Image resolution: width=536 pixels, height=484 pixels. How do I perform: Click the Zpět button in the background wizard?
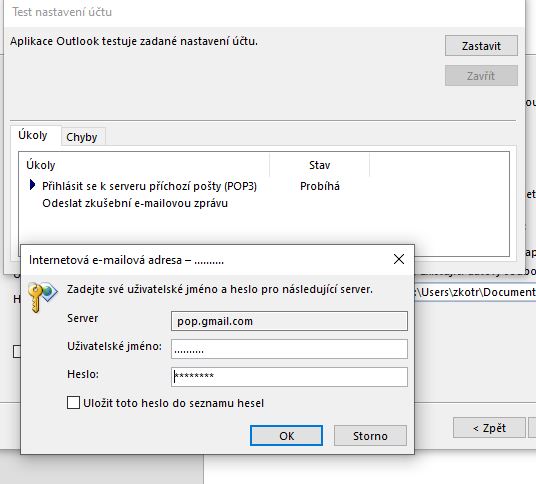tap(489, 428)
